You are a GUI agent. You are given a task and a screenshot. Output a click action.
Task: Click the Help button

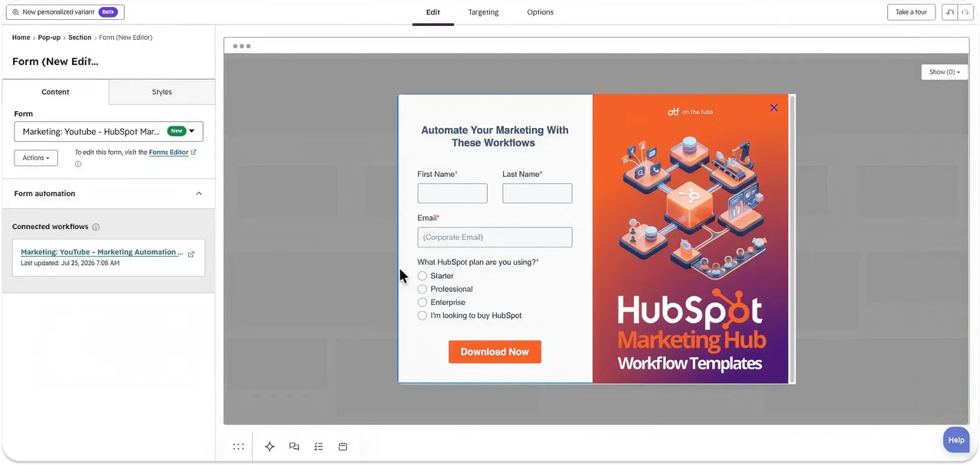tap(956, 440)
